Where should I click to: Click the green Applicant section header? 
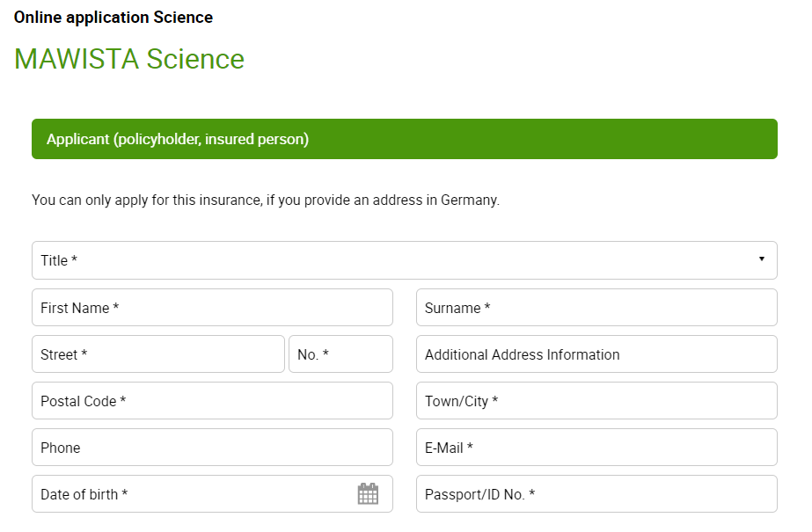click(x=404, y=139)
